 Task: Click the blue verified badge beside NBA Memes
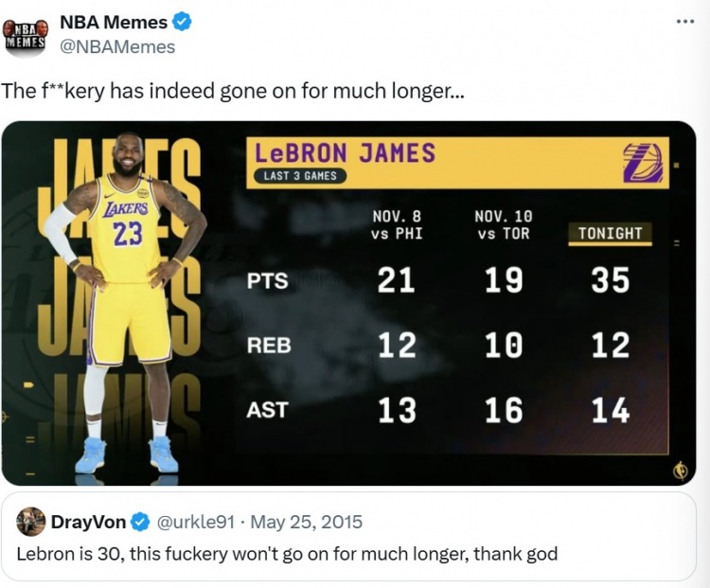point(185,22)
